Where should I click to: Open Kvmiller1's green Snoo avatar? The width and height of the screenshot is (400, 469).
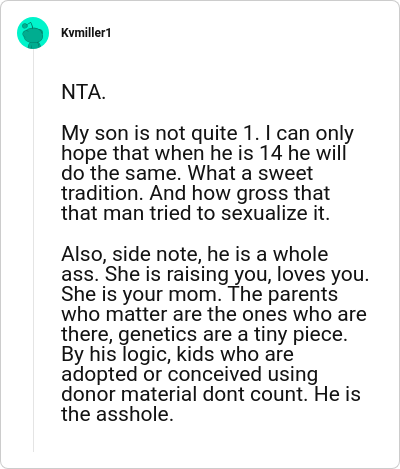[33, 33]
